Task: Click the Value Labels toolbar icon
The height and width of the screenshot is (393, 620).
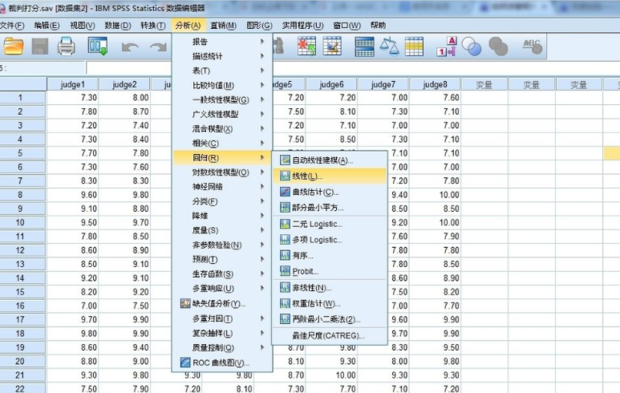Action: point(447,47)
